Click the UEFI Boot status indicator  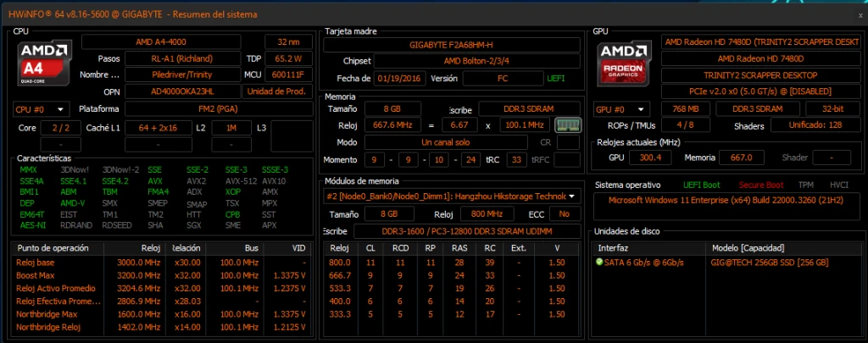coord(704,185)
